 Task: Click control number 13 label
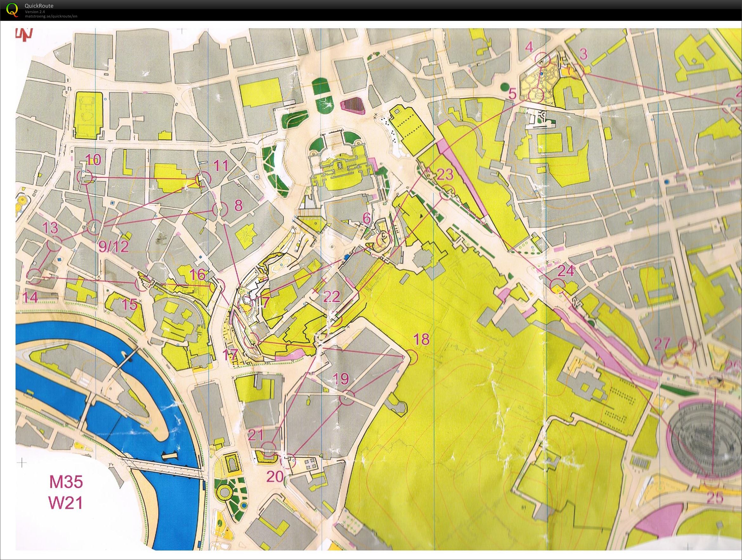(50, 228)
